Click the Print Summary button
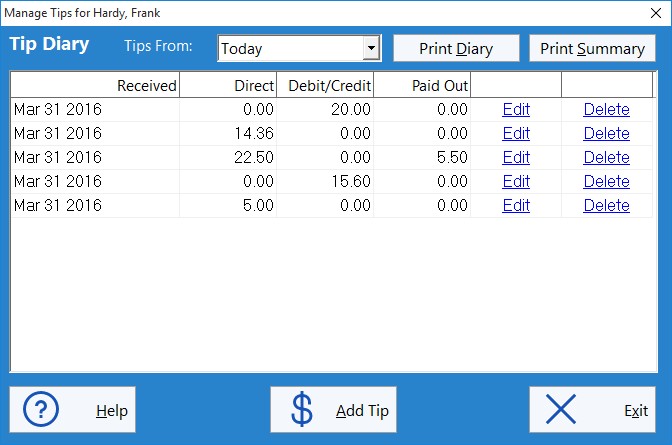This screenshot has height=445, width=672. pyautogui.click(x=592, y=48)
